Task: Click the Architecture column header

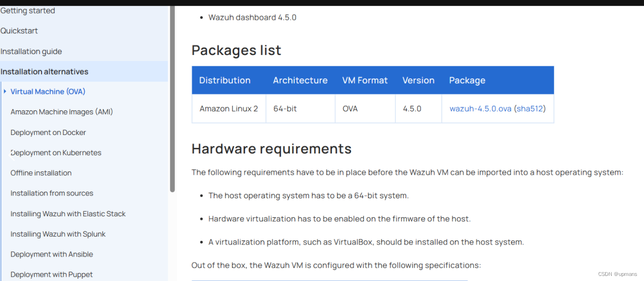Action: pos(300,80)
